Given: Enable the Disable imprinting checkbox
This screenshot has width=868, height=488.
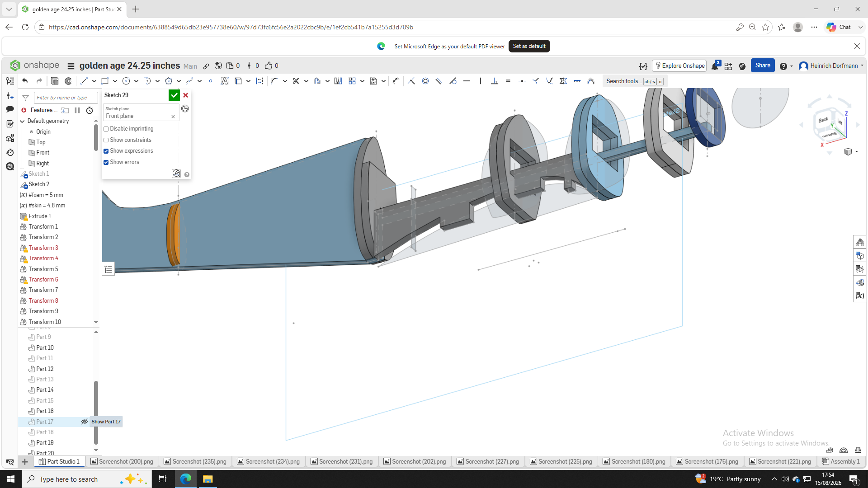Looking at the screenshot, I should pyautogui.click(x=106, y=129).
